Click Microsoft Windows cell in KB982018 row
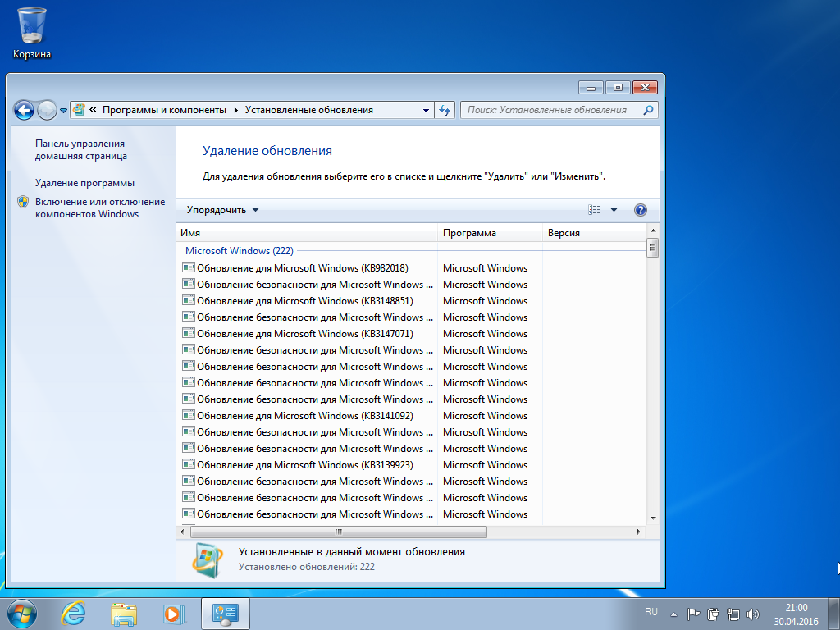840x630 pixels. click(x=486, y=268)
